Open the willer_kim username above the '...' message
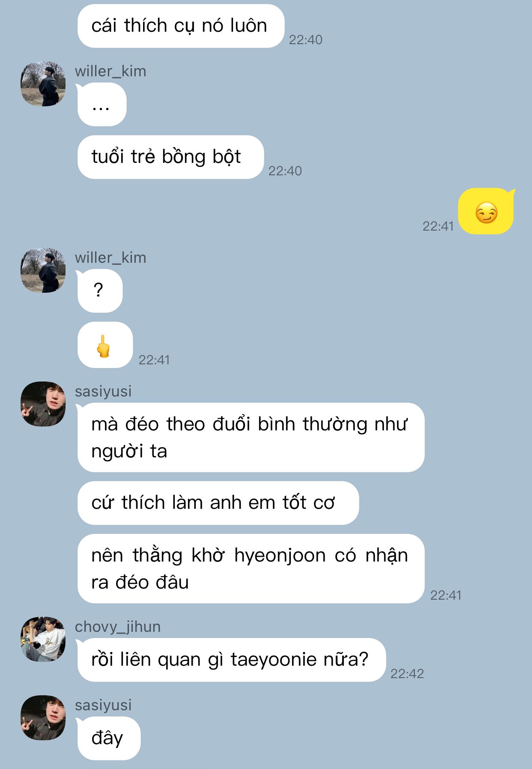 [111, 71]
